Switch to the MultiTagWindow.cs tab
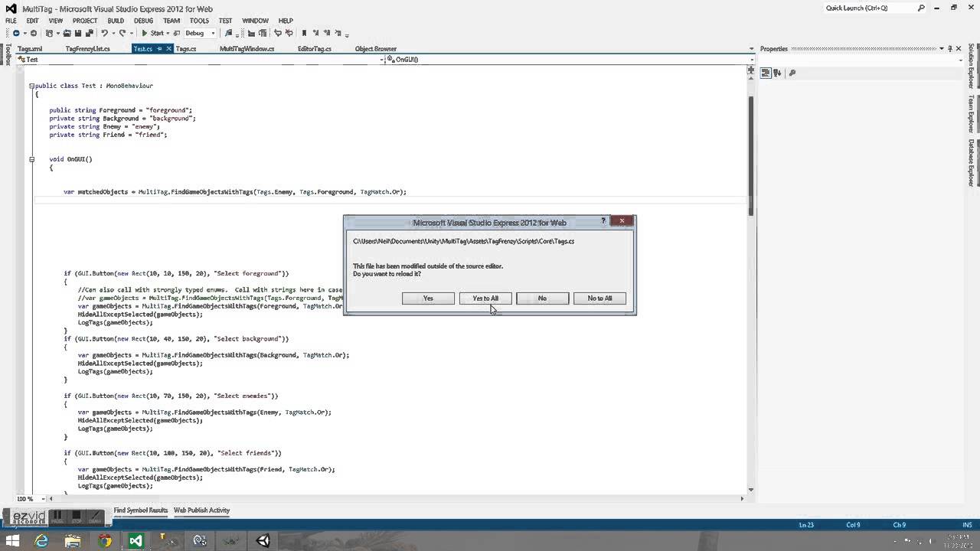Viewport: 980px width, 551px height. point(247,49)
